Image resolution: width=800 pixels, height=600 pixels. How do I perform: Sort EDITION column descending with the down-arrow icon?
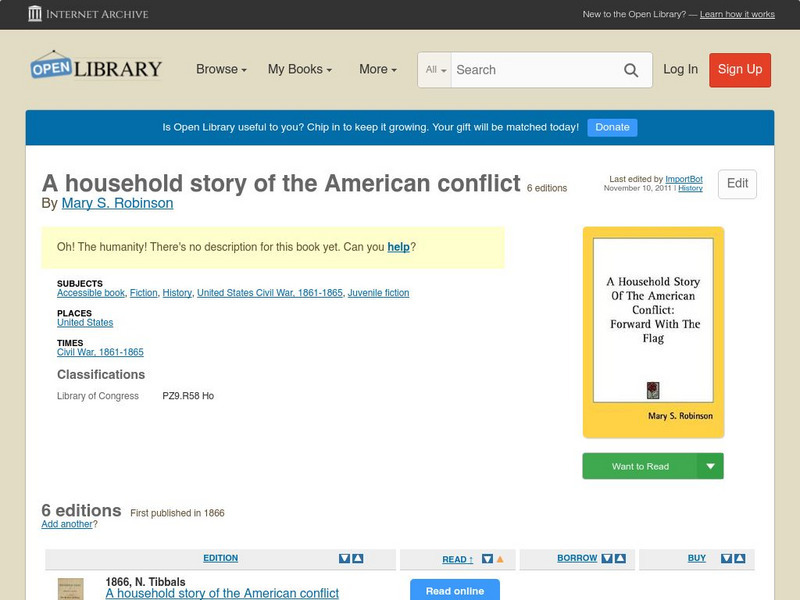[x=342, y=559]
